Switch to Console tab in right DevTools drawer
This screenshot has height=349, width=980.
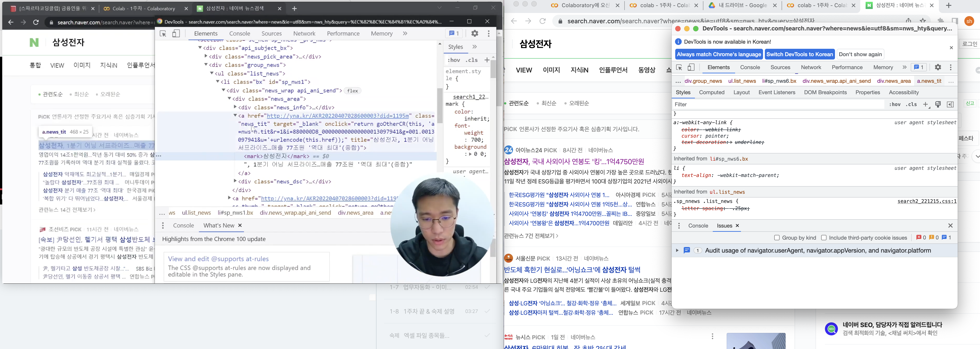coord(698,226)
